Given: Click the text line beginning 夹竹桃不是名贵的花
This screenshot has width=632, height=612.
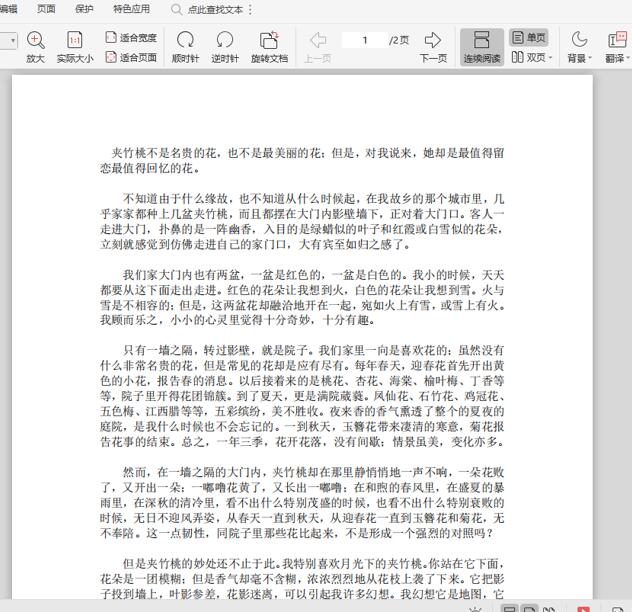Looking at the screenshot, I should [308, 153].
